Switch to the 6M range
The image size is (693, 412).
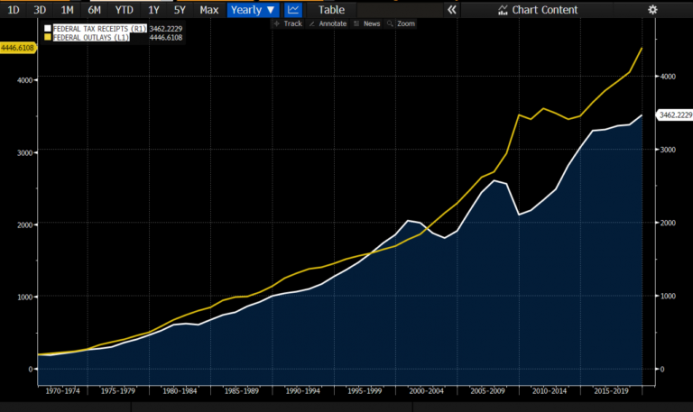[94, 10]
